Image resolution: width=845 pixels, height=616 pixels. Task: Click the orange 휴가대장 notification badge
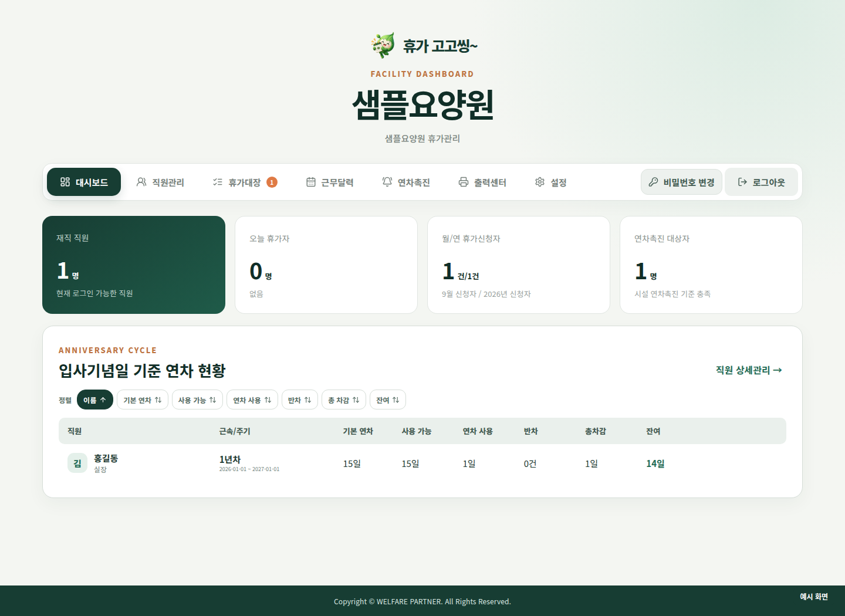click(272, 182)
